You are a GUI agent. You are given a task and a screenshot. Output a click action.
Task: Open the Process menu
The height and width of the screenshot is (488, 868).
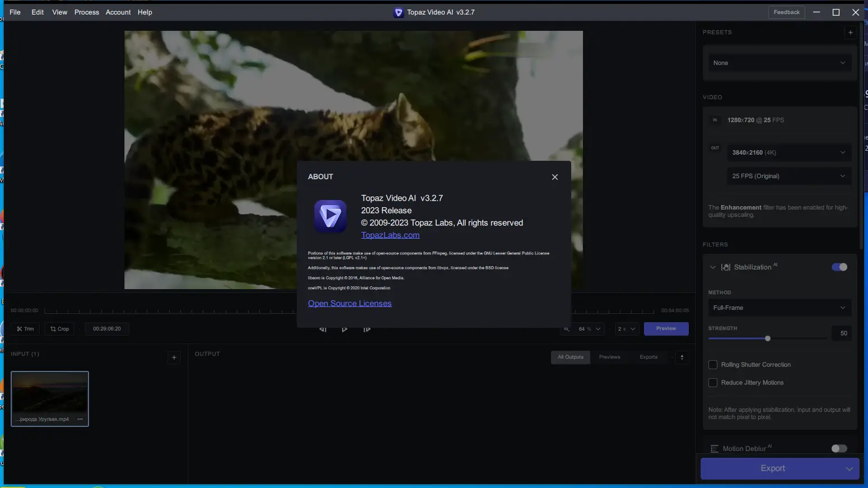pyautogui.click(x=87, y=12)
